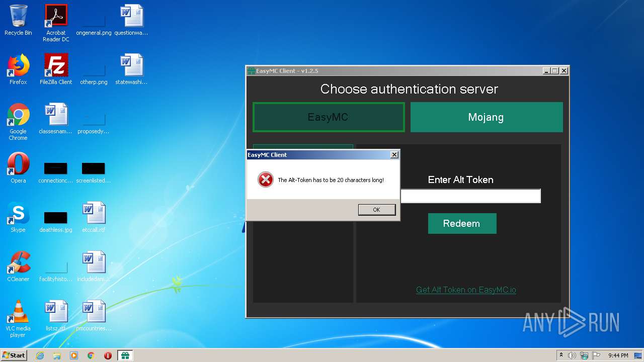The width and height of the screenshot is (644, 362).
Task: Minimize the EasyMC Client window
Action: 546,71
